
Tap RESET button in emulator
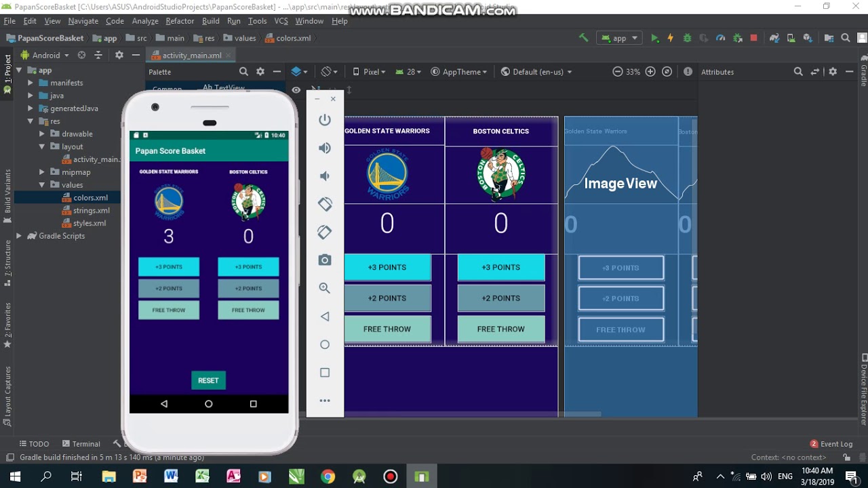click(208, 380)
